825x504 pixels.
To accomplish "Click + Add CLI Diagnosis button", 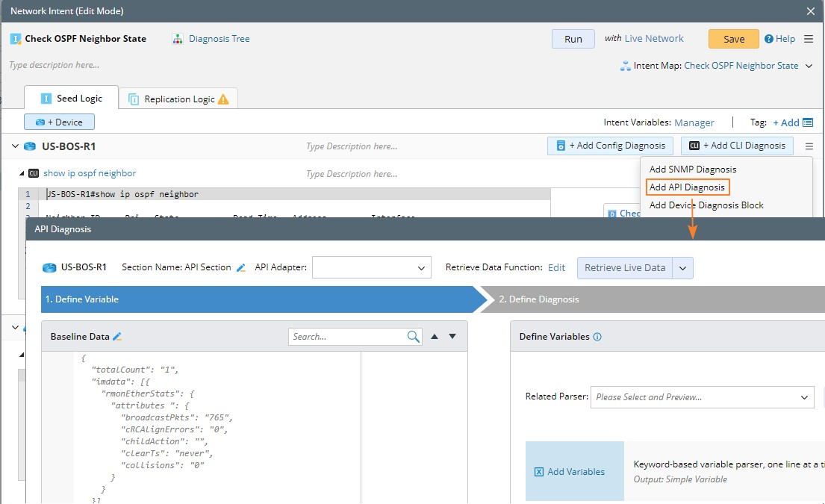I will point(737,146).
